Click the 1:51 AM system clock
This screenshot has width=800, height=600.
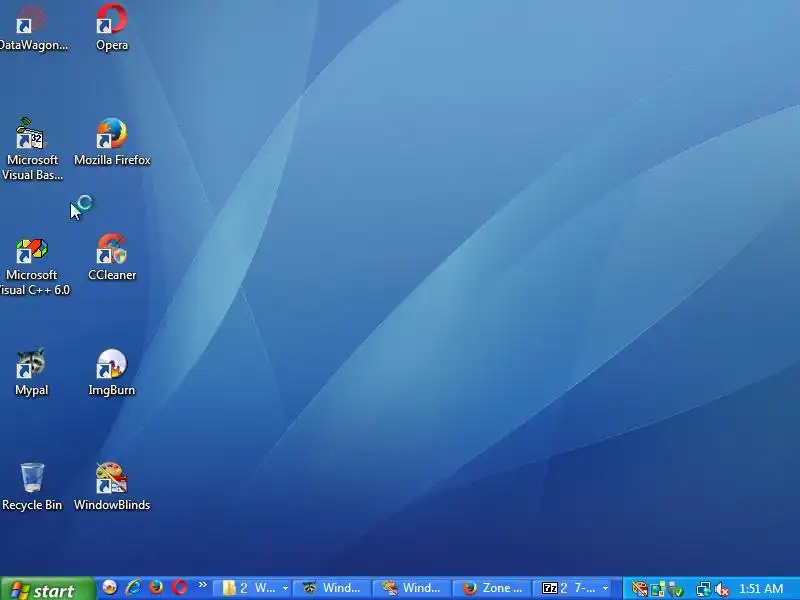(x=761, y=589)
